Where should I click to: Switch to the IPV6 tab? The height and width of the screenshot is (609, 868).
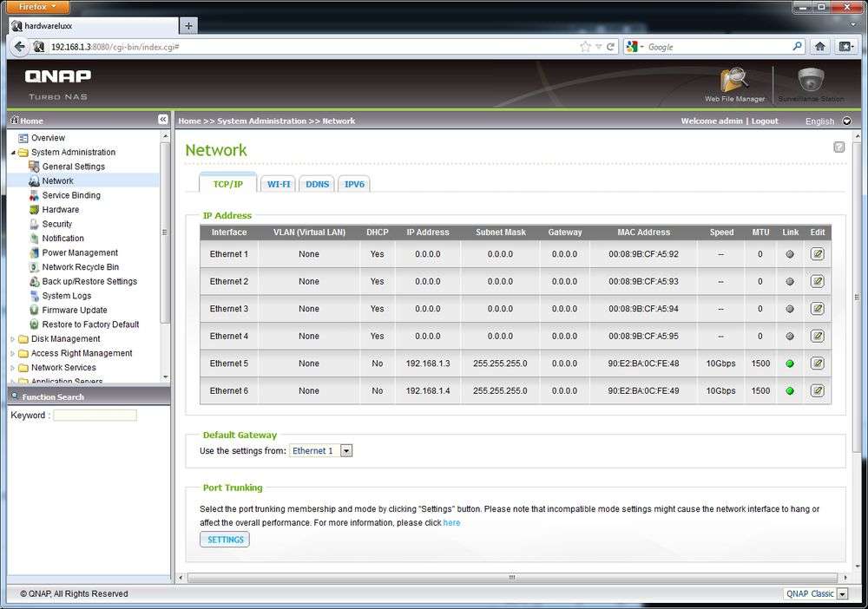tap(354, 184)
